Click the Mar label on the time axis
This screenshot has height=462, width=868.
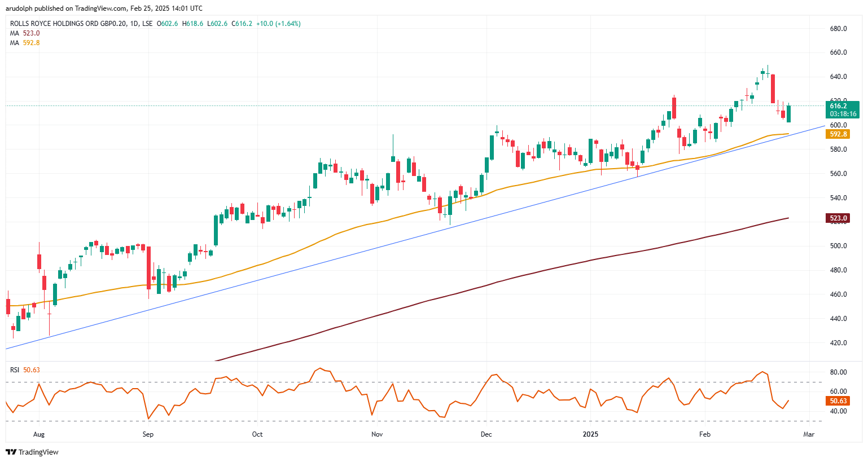[x=809, y=434]
